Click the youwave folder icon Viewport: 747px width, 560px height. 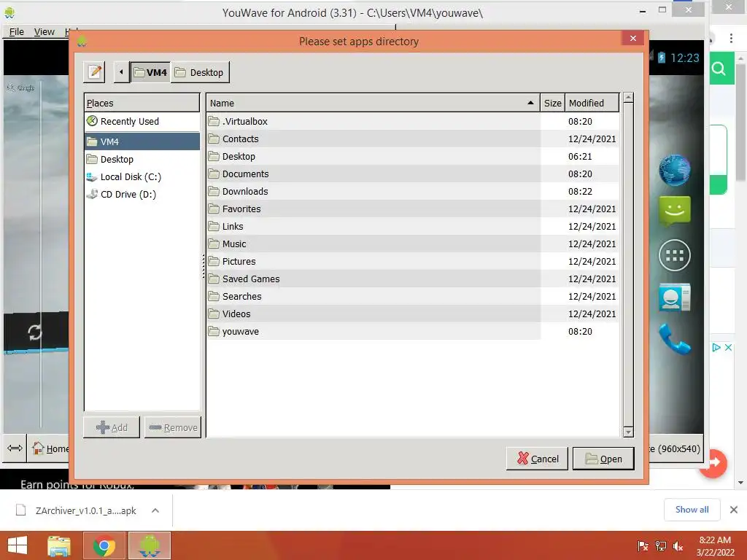(214, 332)
